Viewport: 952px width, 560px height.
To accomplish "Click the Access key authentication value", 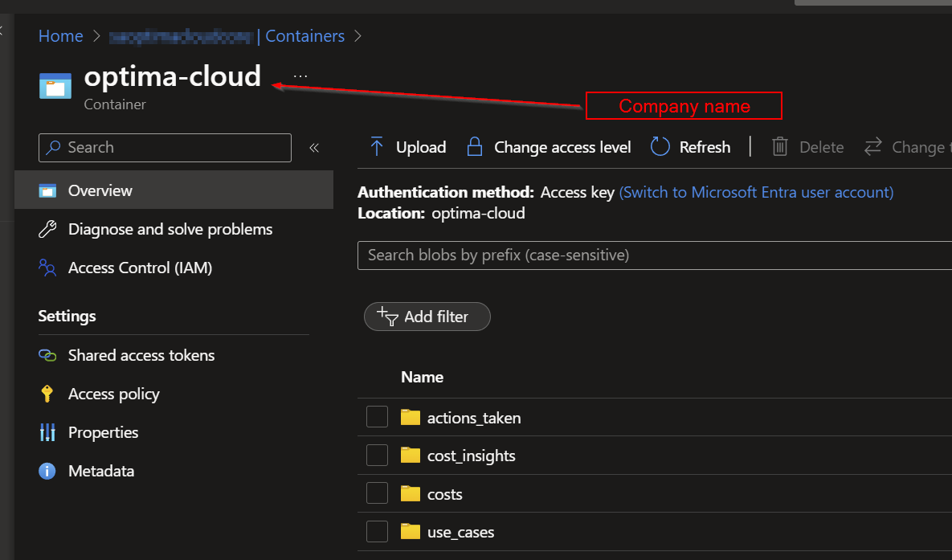I will [578, 193].
